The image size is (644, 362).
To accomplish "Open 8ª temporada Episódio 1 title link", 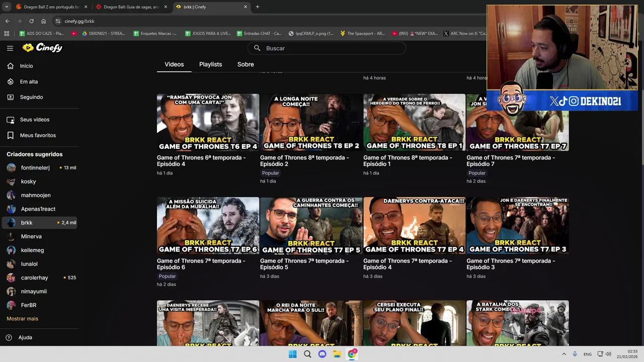I will 408,161.
